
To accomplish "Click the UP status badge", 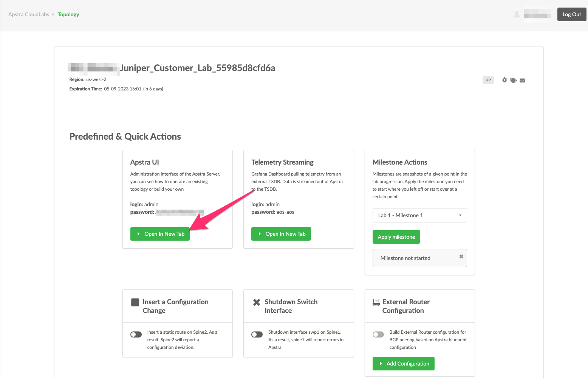I will (488, 80).
